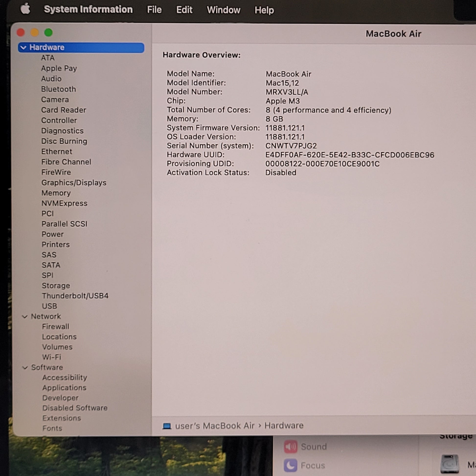Viewport: 476px width, 476px height.
Task: Select Disabled Software in the sidebar
Action: coord(75,408)
